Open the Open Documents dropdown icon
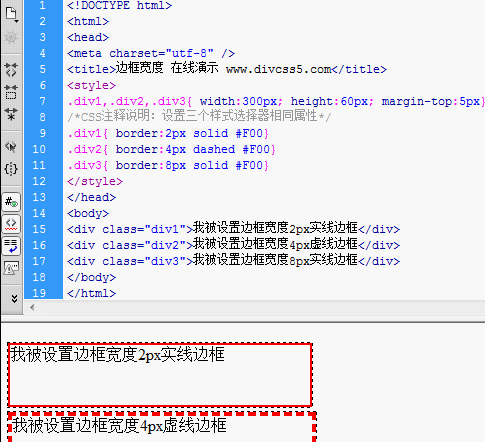485x442 pixels. point(11,14)
